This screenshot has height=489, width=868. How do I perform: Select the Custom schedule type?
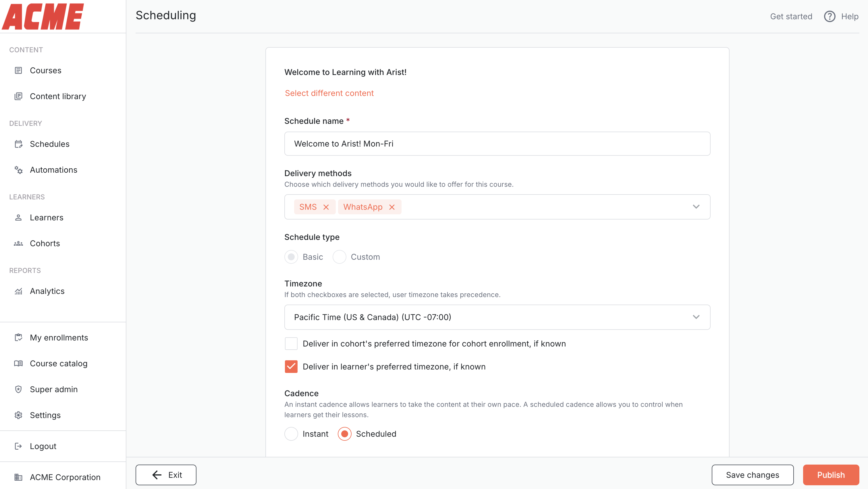[x=339, y=257]
